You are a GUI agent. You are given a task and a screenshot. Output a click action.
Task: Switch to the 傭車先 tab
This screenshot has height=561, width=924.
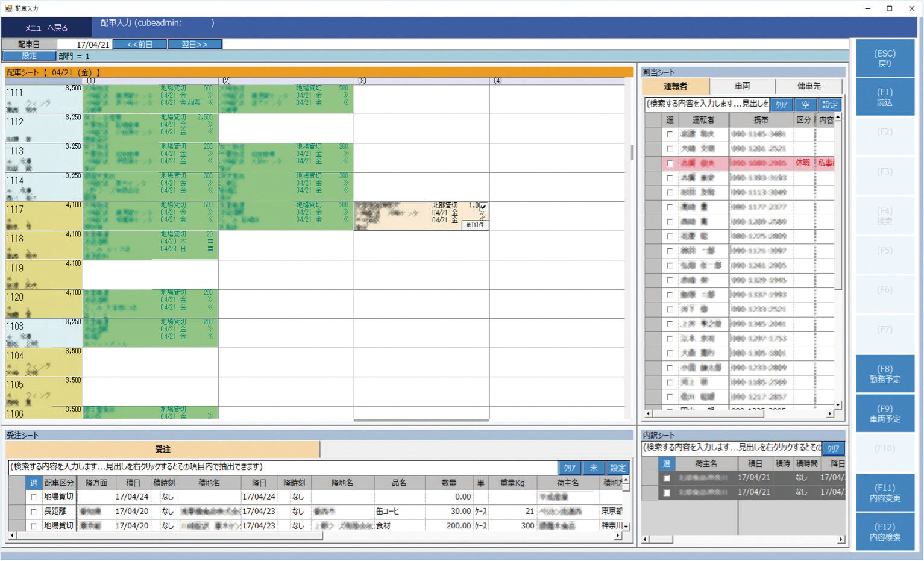809,86
